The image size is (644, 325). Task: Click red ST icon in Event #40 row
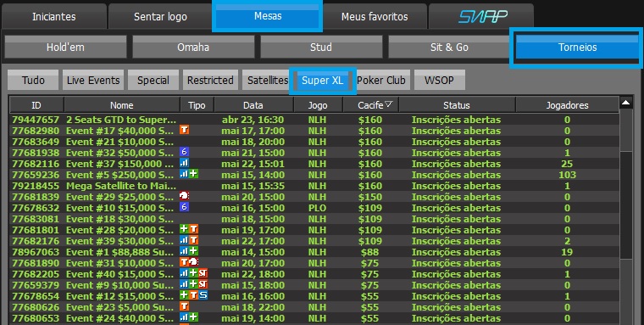pyautogui.click(x=203, y=273)
